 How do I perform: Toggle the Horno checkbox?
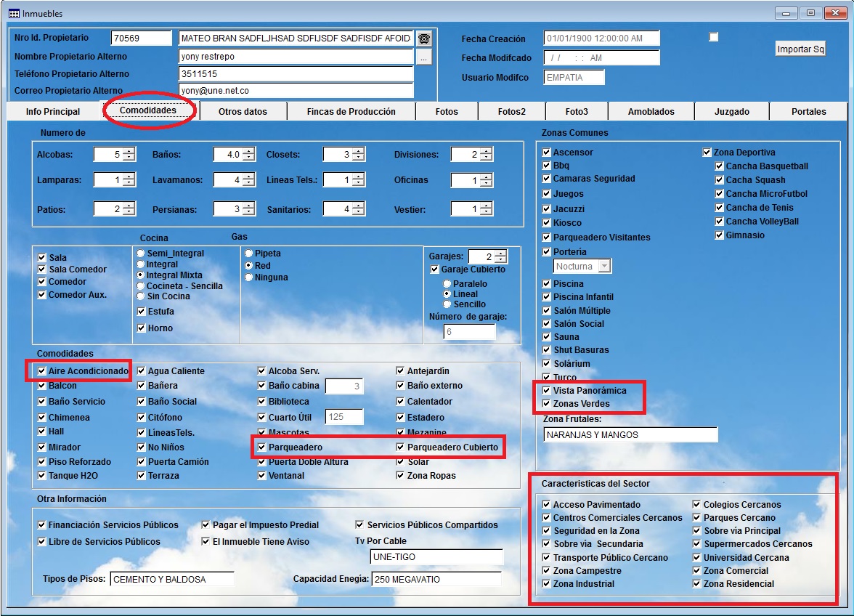pos(142,328)
